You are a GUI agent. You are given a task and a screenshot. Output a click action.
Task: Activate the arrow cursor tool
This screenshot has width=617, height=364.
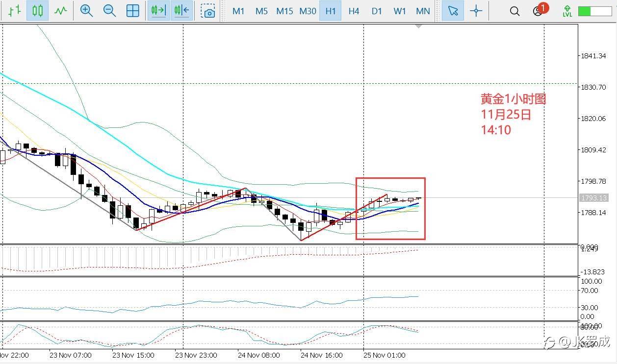(x=453, y=11)
